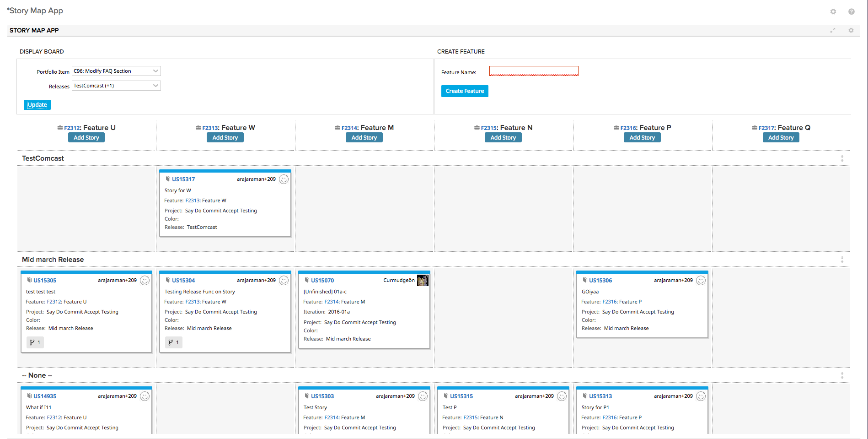Open story US15315 link
This screenshot has height=439, width=868.
pyautogui.click(x=461, y=396)
